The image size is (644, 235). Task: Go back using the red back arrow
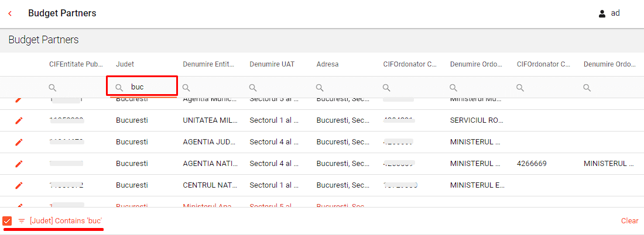(11, 13)
